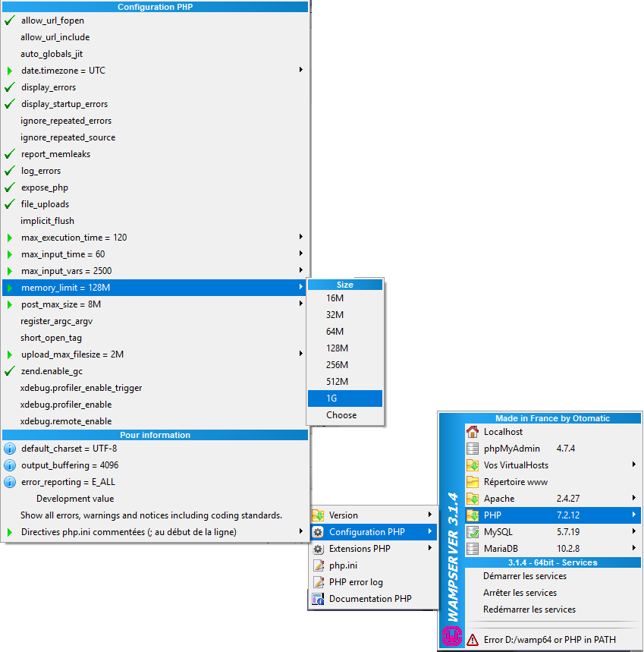Screen dimensions: 644x652
Task: Click the PHP error log file icon
Action: coord(318,581)
